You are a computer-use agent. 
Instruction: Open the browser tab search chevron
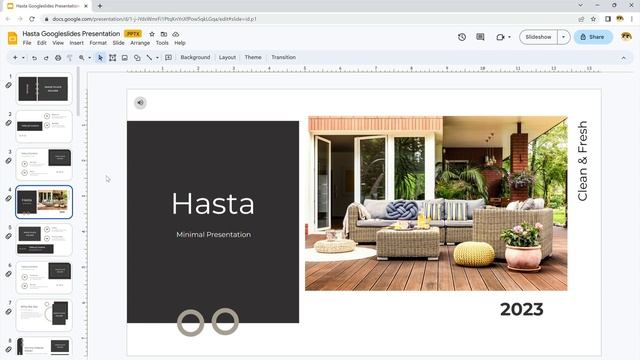point(580,5)
